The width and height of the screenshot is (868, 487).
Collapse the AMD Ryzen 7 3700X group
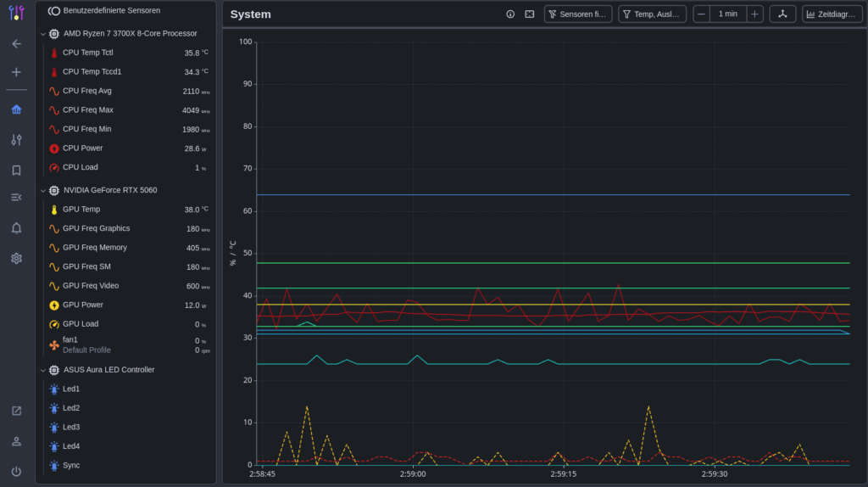click(42, 34)
